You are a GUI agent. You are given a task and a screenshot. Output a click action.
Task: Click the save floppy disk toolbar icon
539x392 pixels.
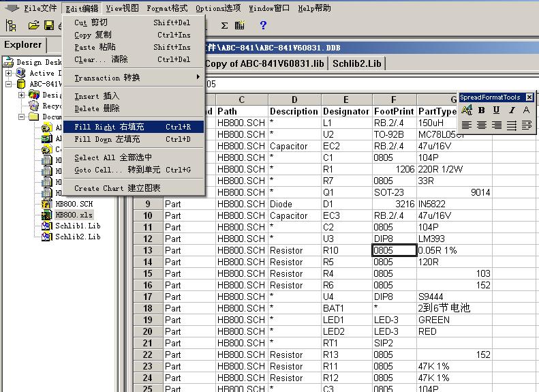[49, 26]
